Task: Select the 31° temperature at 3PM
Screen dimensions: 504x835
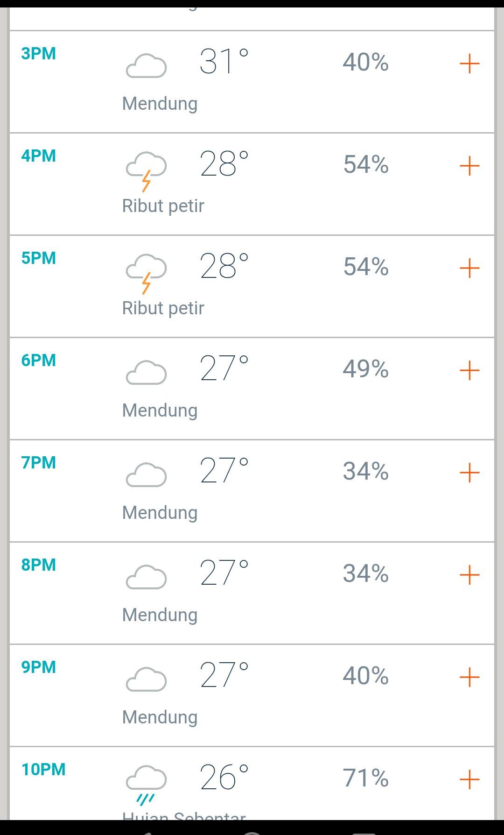Action: click(224, 62)
